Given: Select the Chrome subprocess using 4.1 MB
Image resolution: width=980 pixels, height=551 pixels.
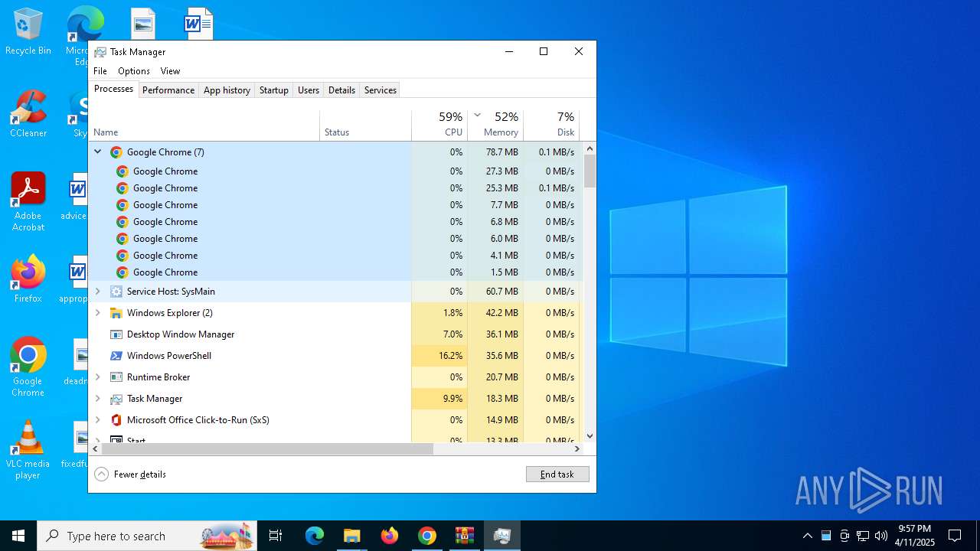Looking at the screenshot, I should (336, 256).
